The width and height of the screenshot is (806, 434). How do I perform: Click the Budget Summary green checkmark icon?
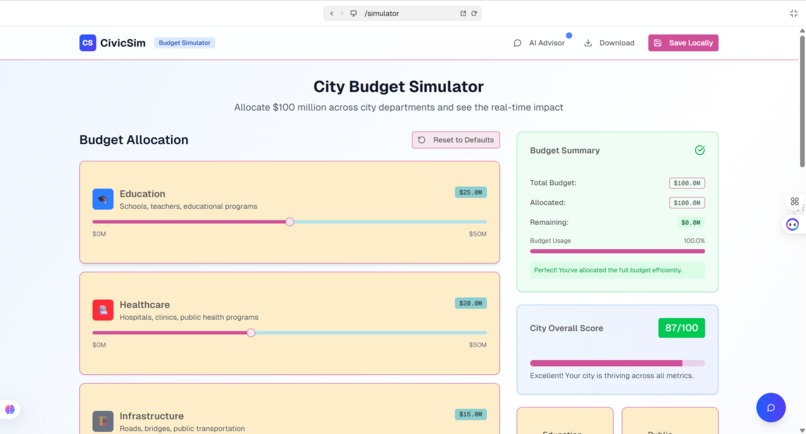pyautogui.click(x=700, y=150)
